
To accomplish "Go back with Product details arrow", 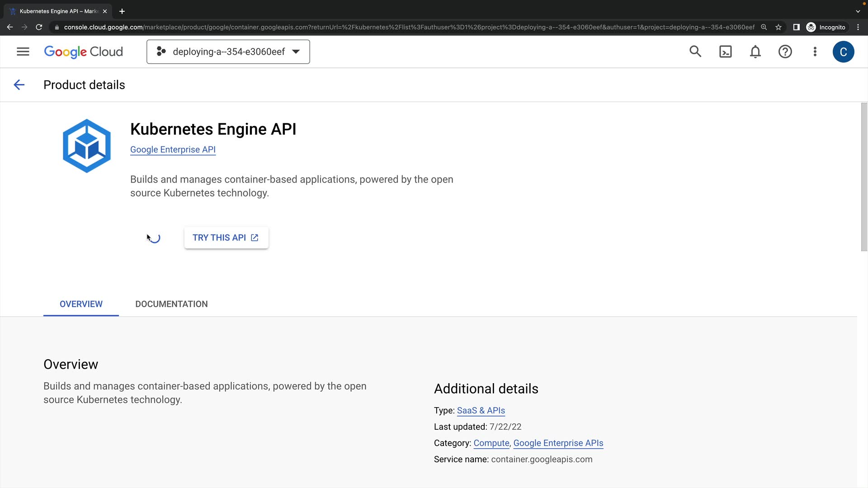I will point(19,85).
